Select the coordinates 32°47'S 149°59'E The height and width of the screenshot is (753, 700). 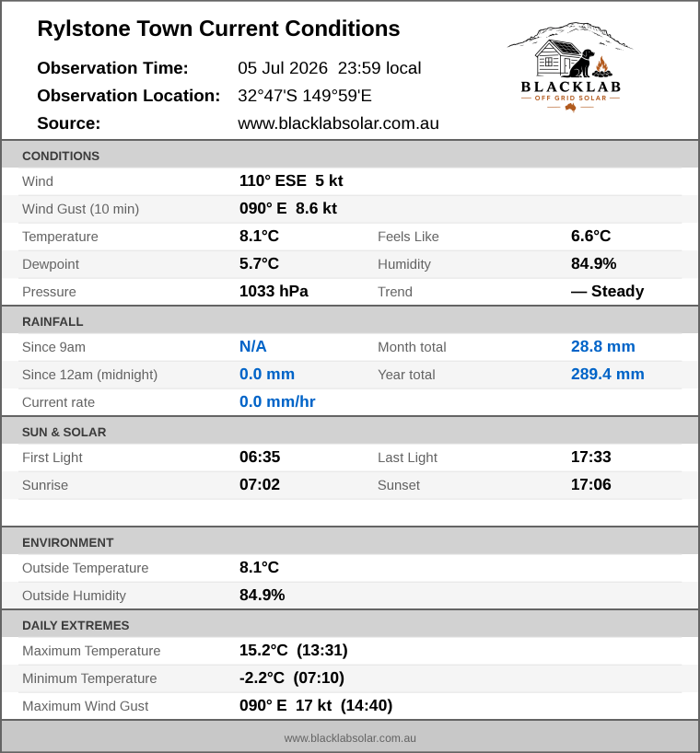[x=305, y=96]
